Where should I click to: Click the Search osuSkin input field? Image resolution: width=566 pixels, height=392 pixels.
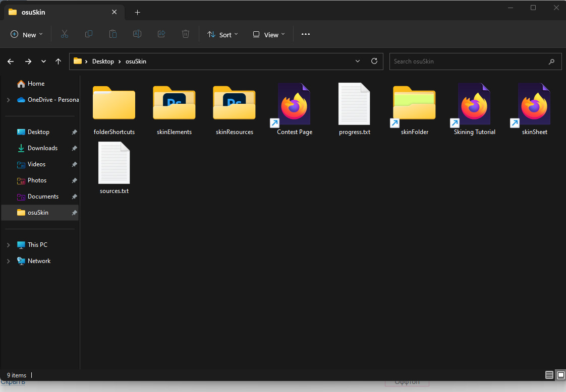pos(469,61)
